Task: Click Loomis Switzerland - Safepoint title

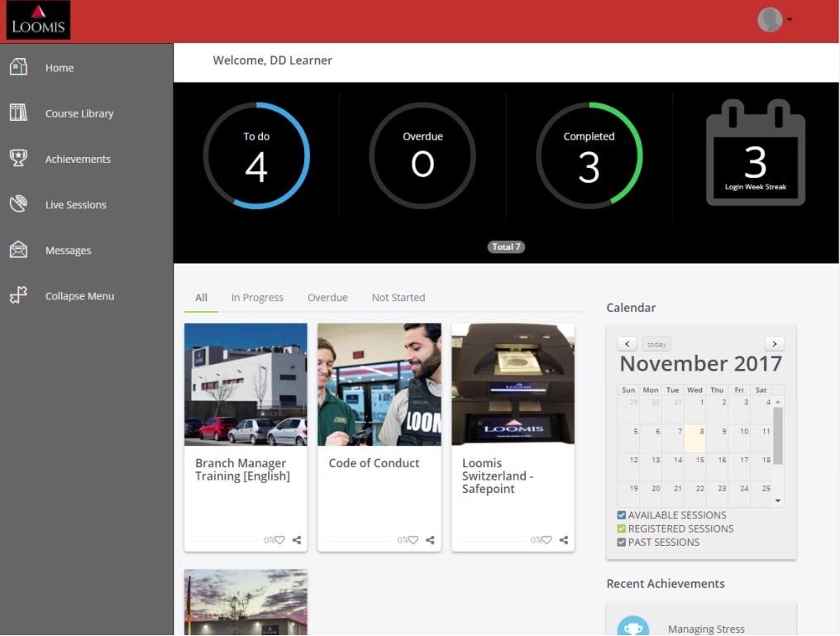Action: point(498,476)
